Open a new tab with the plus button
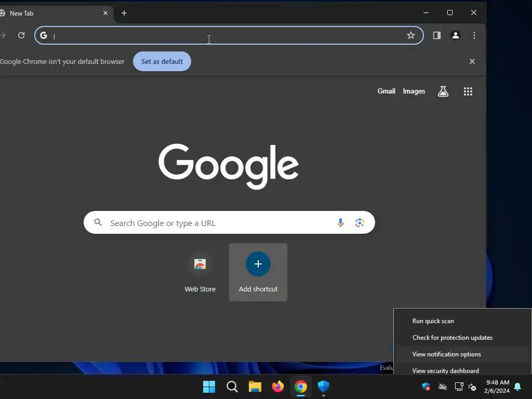 point(124,13)
